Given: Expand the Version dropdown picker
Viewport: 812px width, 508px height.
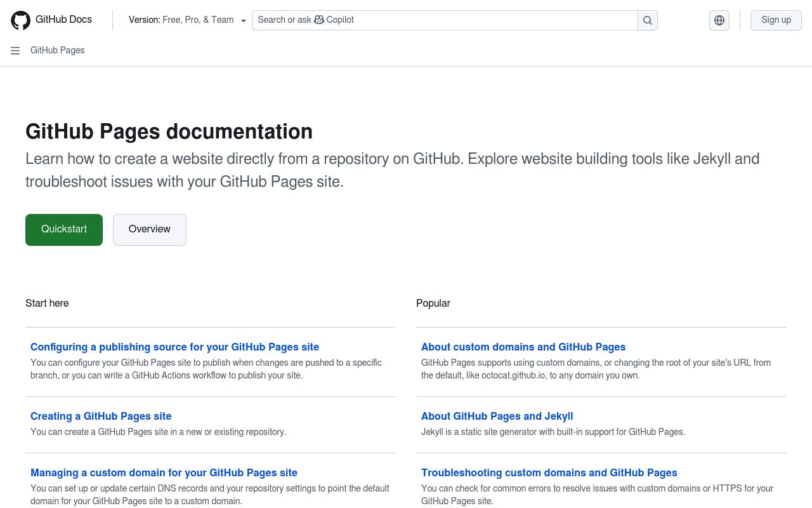Looking at the screenshot, I should (187, 20).
